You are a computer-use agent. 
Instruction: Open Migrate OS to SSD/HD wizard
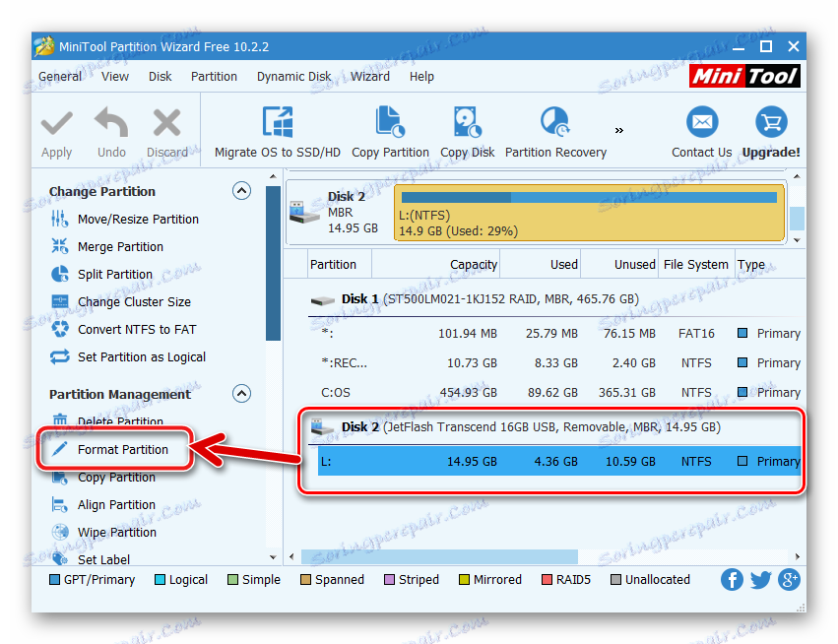[278, 133]
